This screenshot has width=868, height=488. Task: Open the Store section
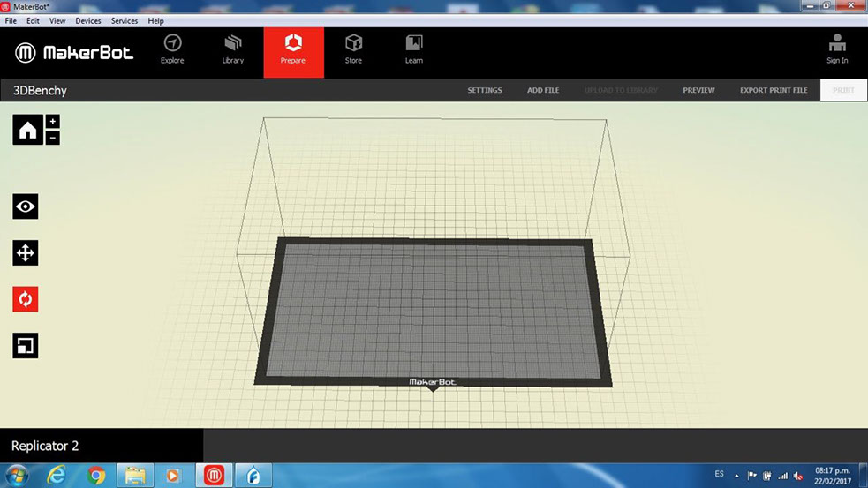tap(354, 49)
